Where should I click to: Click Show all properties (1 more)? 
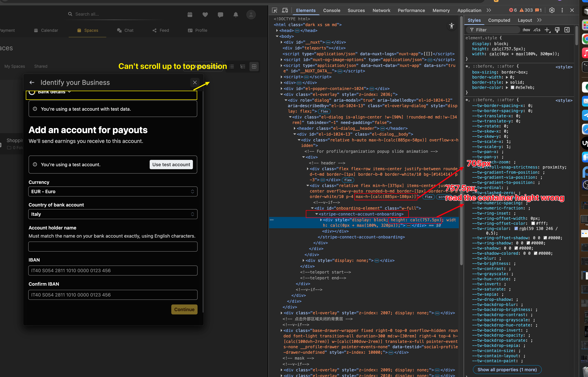(x=507, y=370)
